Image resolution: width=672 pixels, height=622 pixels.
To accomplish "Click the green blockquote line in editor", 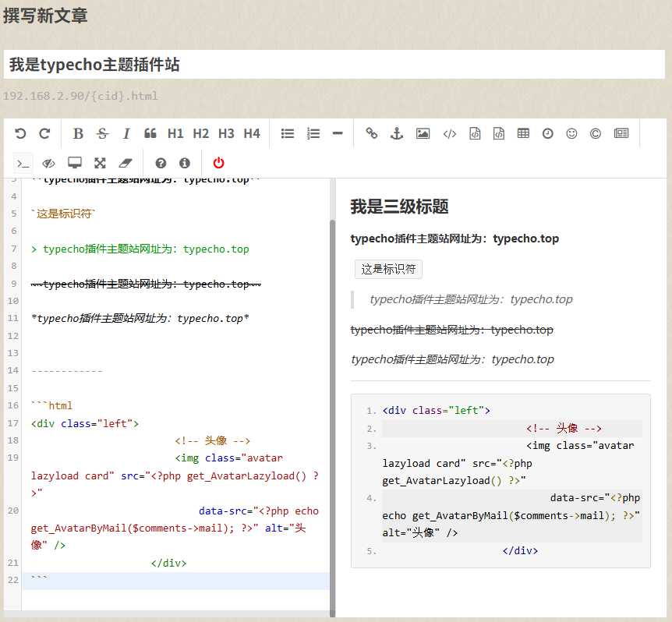I will tap(140, 249).
